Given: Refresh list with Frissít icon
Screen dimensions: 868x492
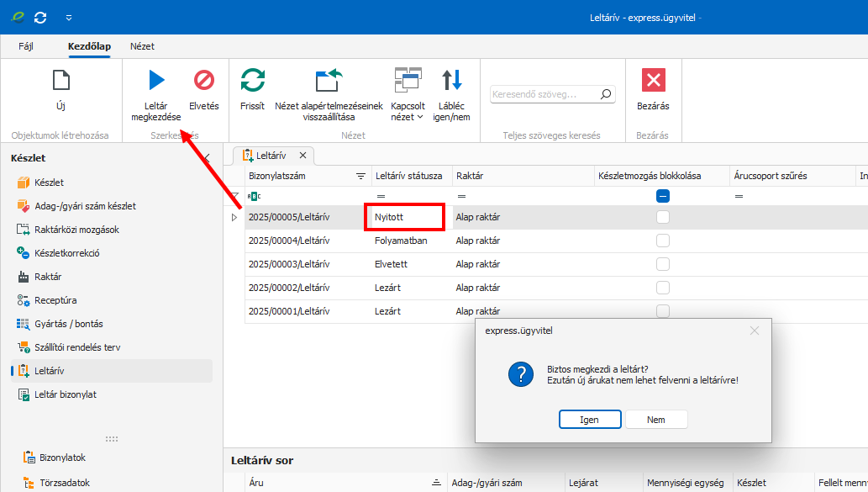Looking at the screenshot, I should coord(252,81).
